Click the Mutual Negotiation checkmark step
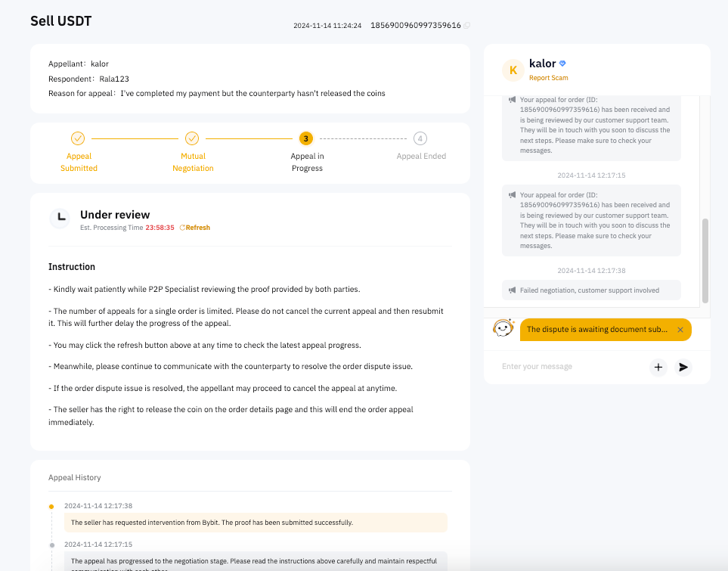 tap(192, 138)
